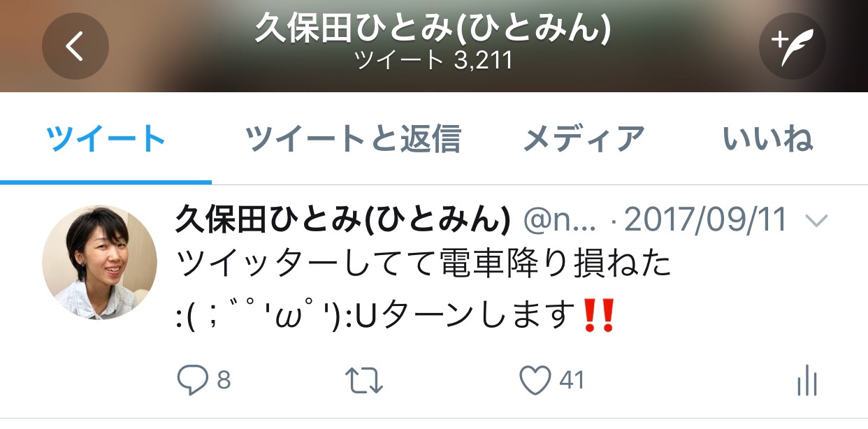Viewport: 868px width, 429px height.
Task: Click the tweet author name 久保田ひとみ(ひとみん)
Action: [x=342, y=221]
